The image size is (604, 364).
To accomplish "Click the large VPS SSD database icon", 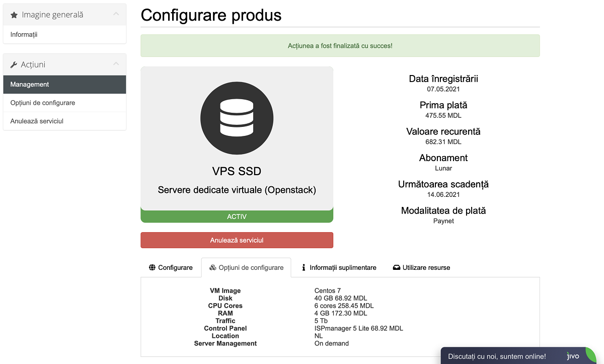I will click(x=237, y=118).
